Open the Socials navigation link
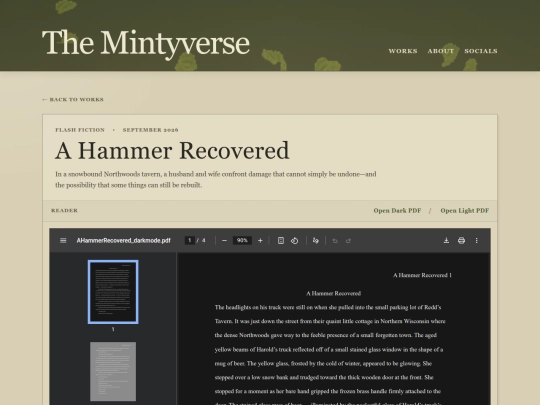The image size is (540, 405). tap(481, 51)
